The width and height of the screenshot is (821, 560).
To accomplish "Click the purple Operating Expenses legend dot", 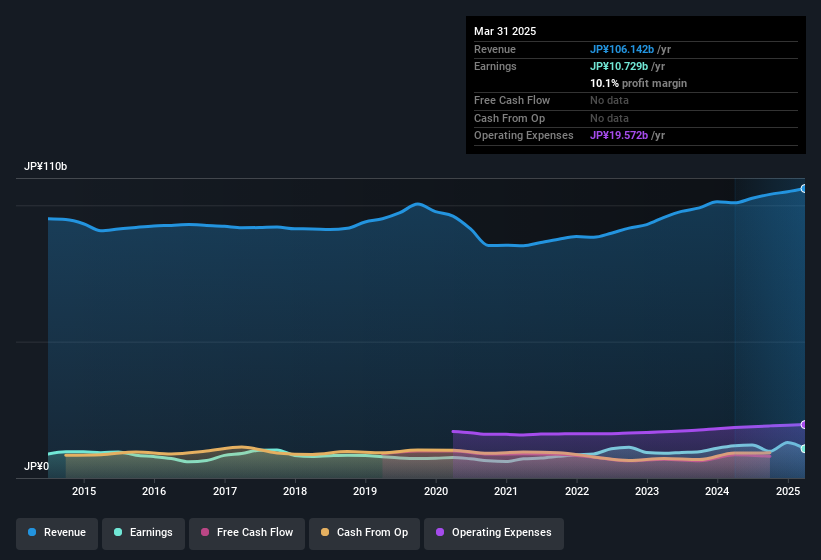I will click(x=440, y=532).
